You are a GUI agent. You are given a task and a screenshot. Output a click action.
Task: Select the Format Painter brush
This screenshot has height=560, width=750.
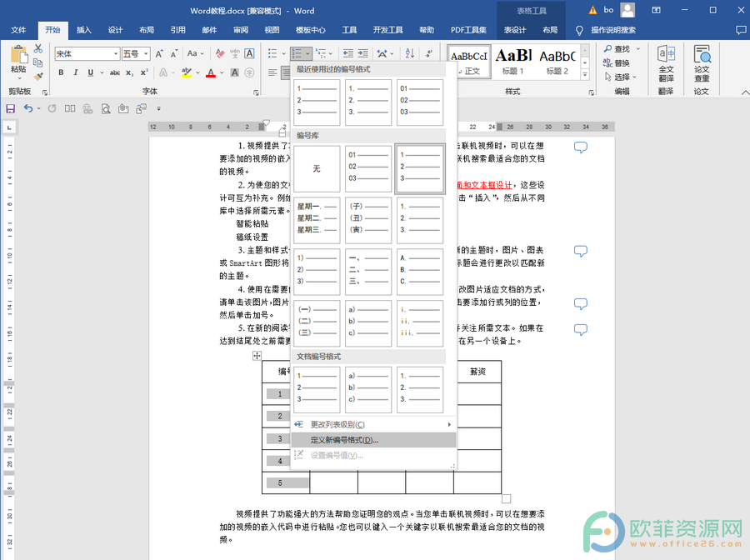(x=38, y=76)
